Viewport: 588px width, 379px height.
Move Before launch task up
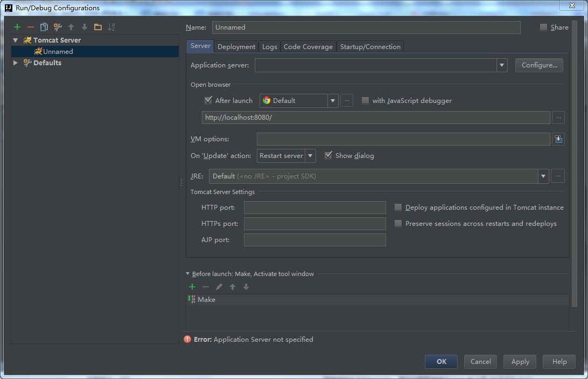point(233,287)
